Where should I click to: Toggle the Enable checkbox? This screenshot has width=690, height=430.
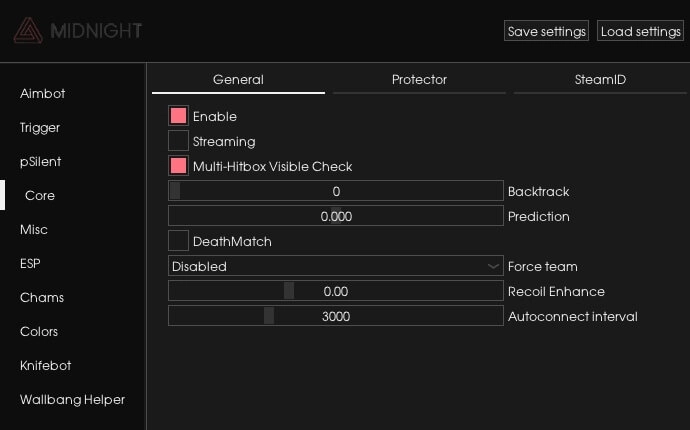179,116
